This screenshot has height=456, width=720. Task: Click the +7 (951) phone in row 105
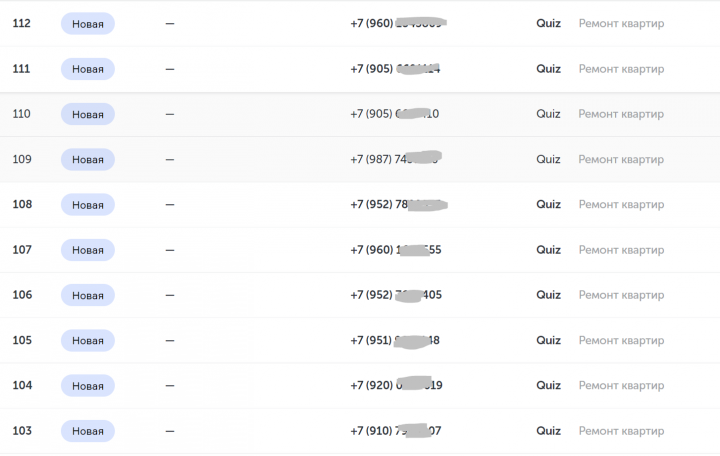coord(395,340)
